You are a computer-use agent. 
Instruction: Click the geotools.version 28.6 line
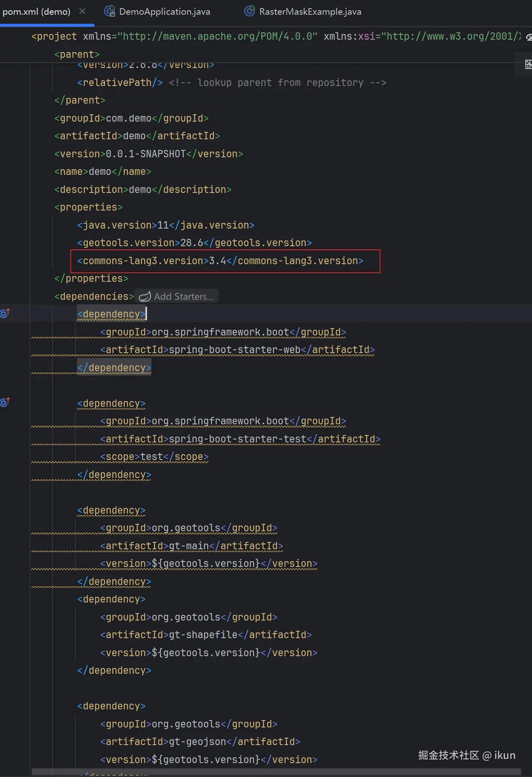(195, 243)
